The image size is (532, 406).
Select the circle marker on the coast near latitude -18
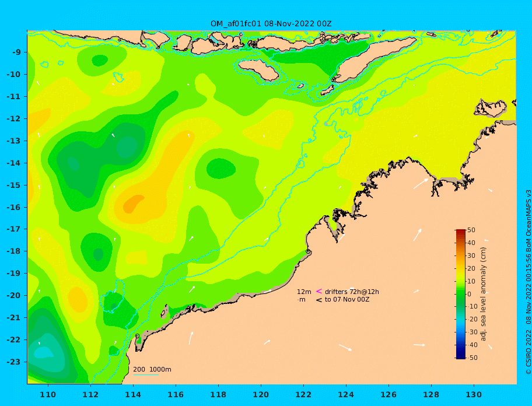click(x=308, y=251)
